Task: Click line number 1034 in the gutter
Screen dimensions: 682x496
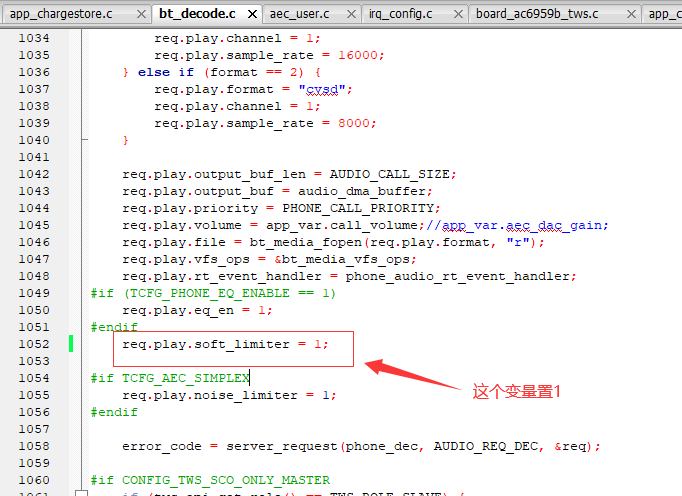Action: [34, 38]
